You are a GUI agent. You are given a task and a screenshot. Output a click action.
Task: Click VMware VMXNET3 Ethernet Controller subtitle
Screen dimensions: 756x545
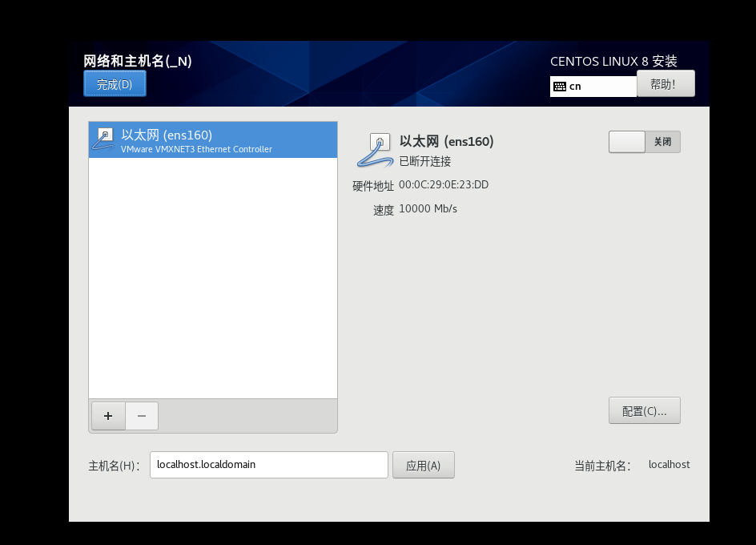tap(196, 149)
